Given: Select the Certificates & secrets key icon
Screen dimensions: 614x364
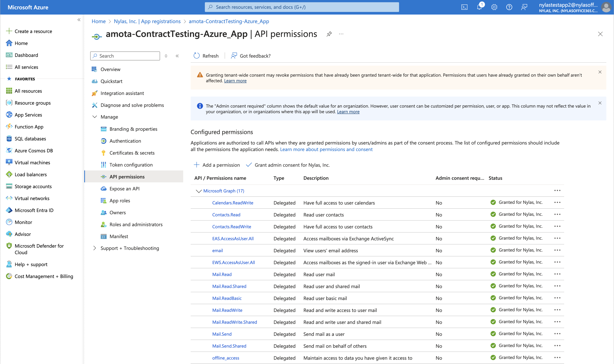Looking at the screenshot, I should [x=103, y=153].
